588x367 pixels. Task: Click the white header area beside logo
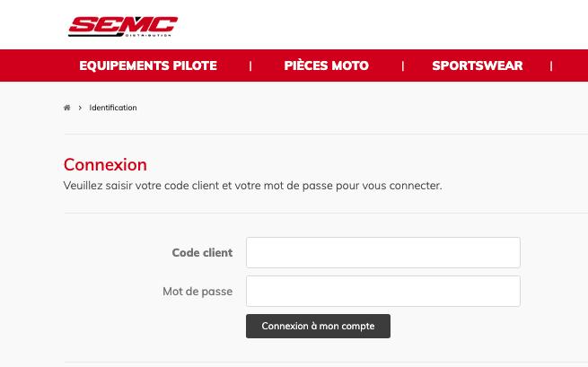pos(377,24)
